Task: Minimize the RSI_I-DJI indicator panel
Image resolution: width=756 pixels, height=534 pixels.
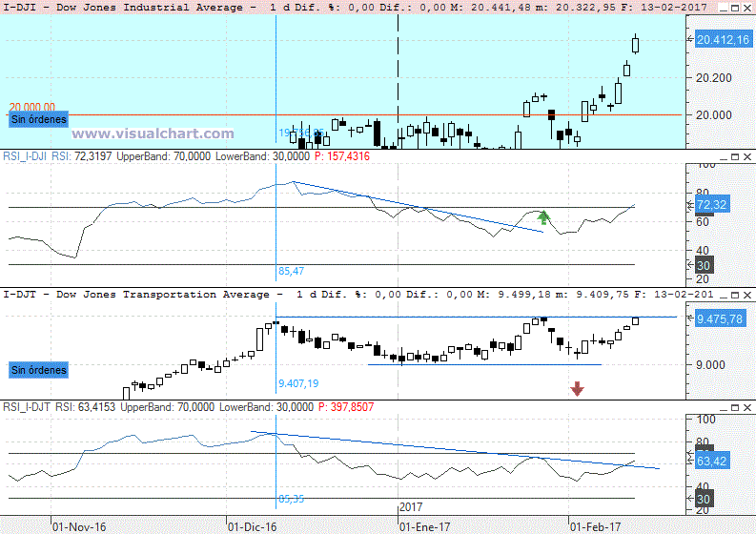Action: tap(724, 157)
